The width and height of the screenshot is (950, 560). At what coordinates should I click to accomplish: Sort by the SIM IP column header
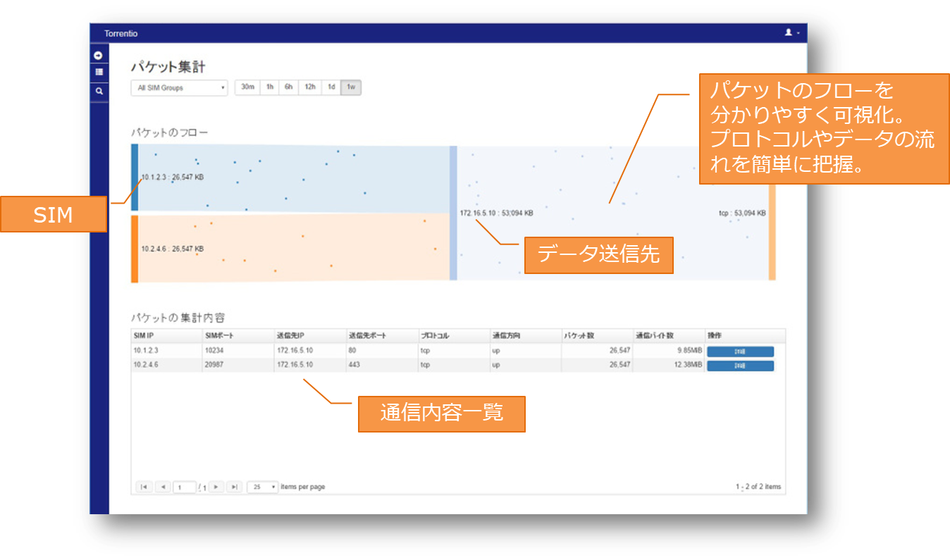coord(166,336)
